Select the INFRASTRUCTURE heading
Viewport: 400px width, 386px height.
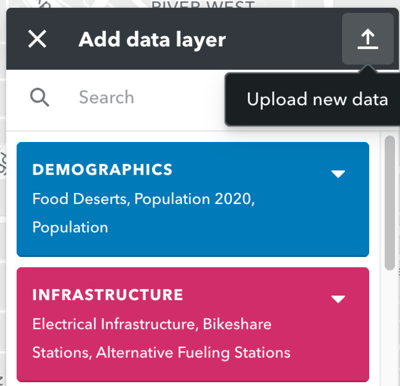pyautogui.click(x=108, y=295)
